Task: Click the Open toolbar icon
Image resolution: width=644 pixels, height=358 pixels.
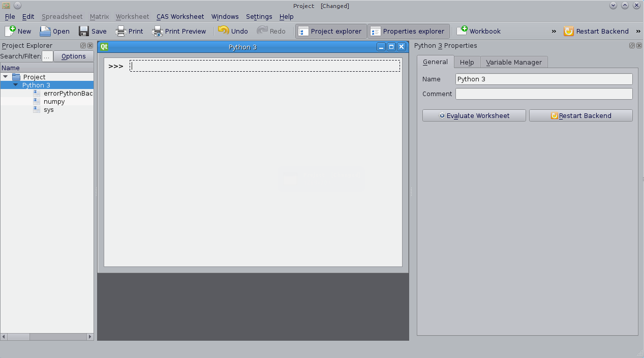Action: click(46, 31)
